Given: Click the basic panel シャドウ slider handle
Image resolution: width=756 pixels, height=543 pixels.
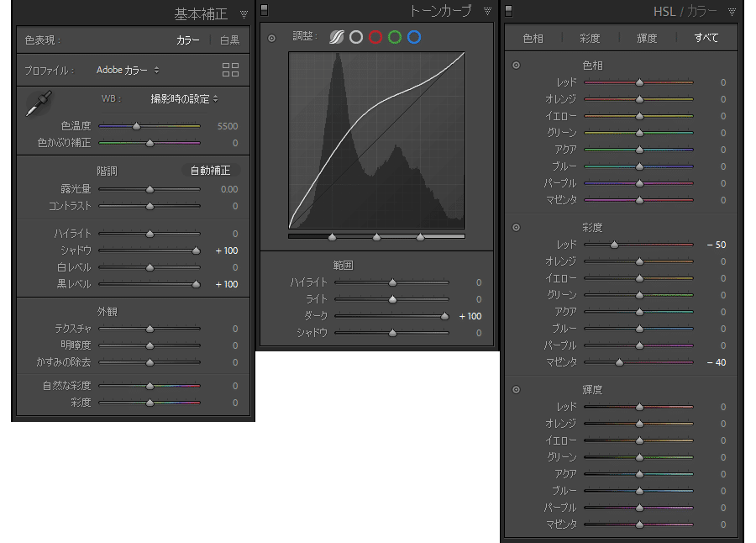Looking at the screenshot, I should point(197,251).
